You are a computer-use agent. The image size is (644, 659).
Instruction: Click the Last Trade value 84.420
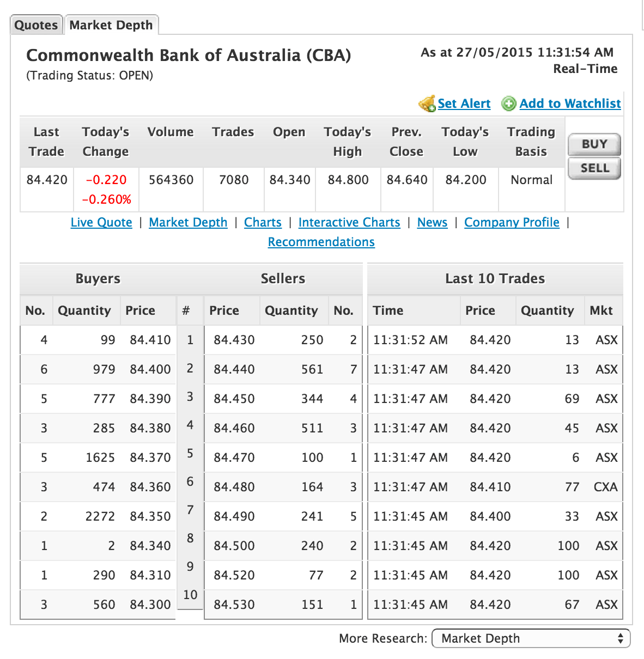click(47, 180)
